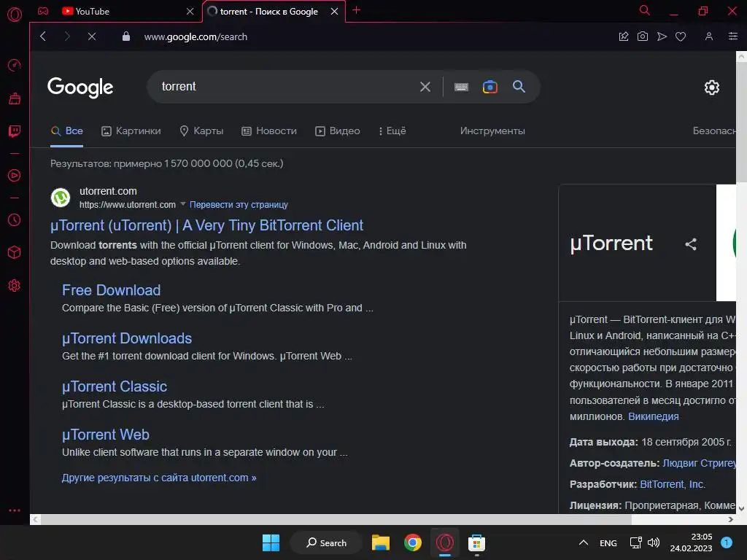This screenshot has height=560, width=747.
Task: Clear the Google search query
Action: coord(425,87)
